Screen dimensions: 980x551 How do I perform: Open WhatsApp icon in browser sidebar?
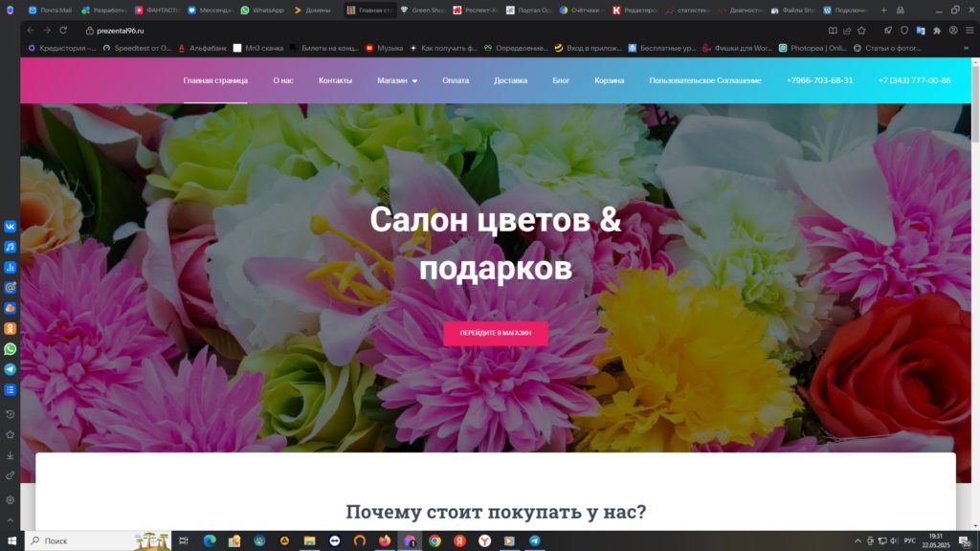click(10, 348)
